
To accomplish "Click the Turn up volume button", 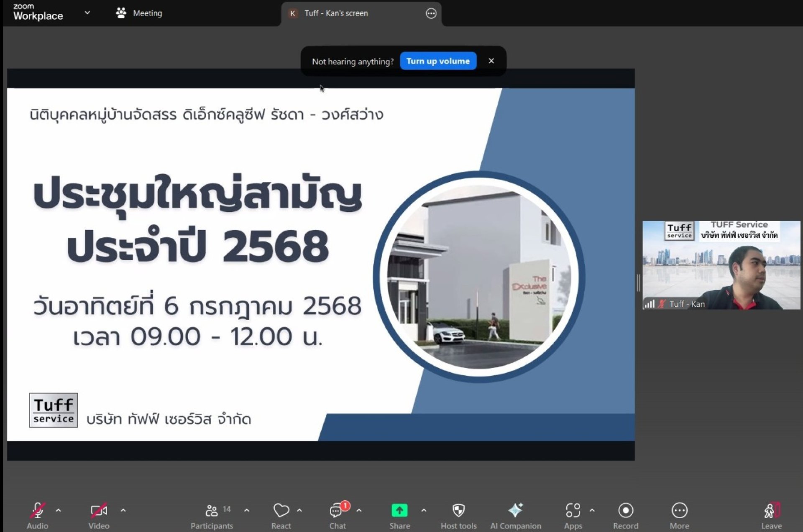I will point(438,61).
